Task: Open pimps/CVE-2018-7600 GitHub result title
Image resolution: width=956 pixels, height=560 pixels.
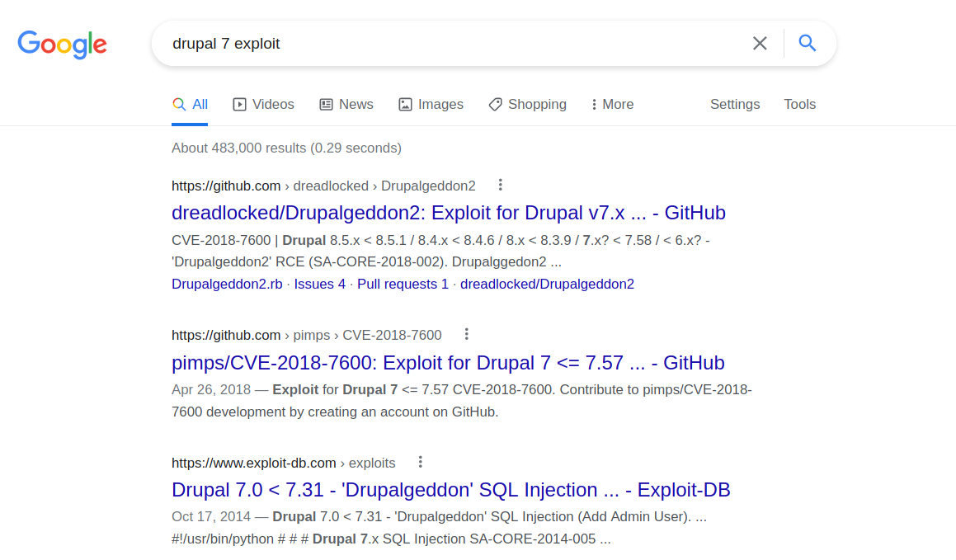Action: tap(448, 363)
